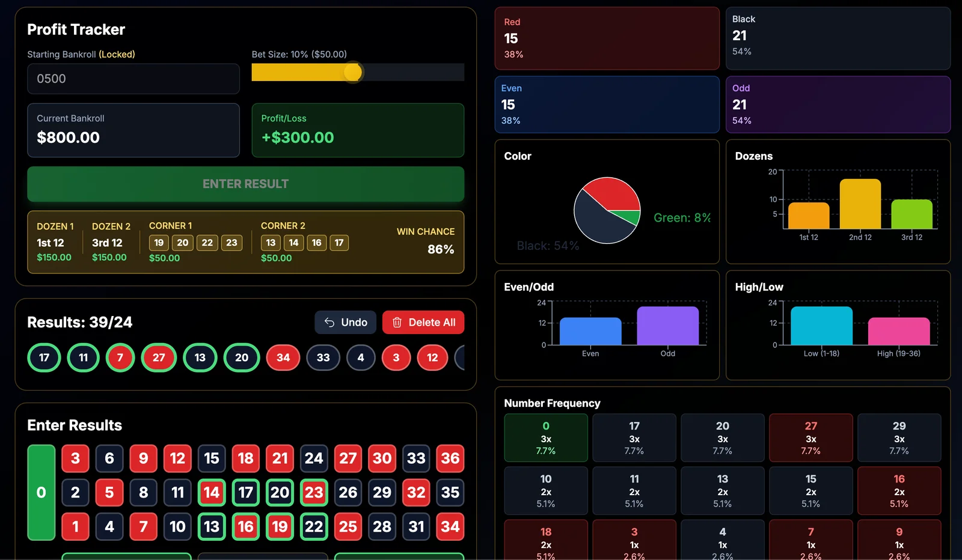
Task: Select number 3 in Enter Results grid
Action: tap(75, 458)
